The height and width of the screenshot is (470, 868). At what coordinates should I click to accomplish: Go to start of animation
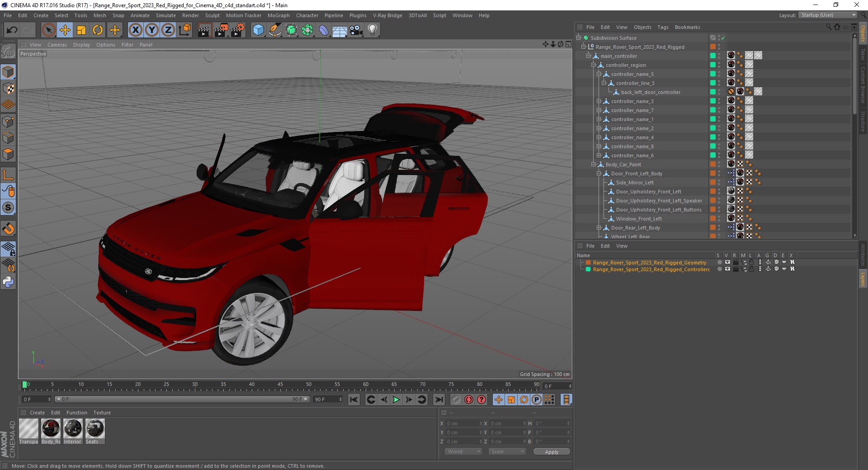(354, 399)
